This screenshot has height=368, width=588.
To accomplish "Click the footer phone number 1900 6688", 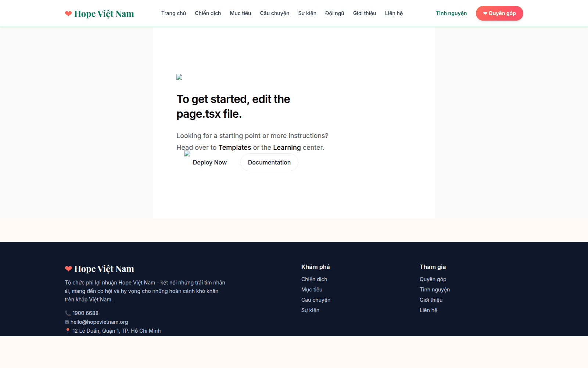I will (x=85, y=313).
